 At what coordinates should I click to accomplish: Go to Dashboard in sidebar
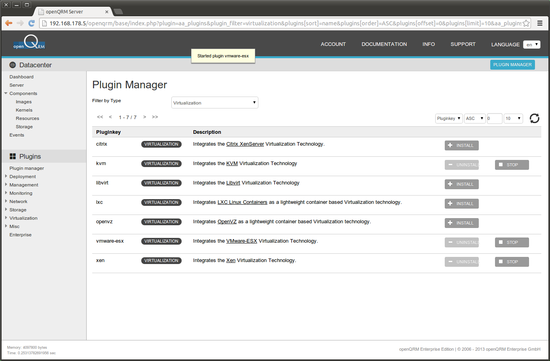click(x=21, y=77)
